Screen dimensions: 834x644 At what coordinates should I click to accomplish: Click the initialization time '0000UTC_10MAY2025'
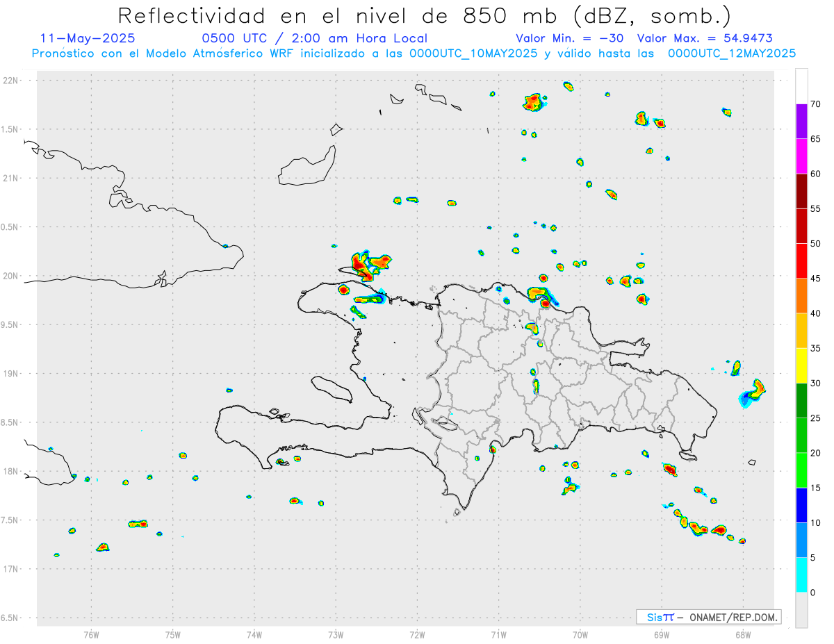pos(473,53)
